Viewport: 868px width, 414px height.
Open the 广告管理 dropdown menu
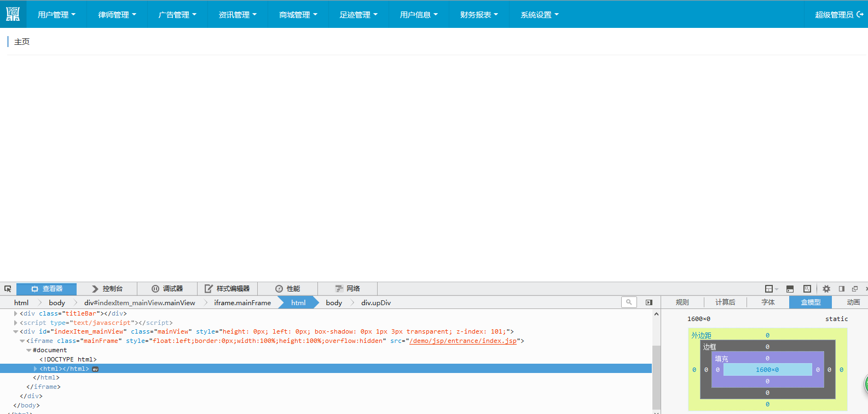[177, 15]
